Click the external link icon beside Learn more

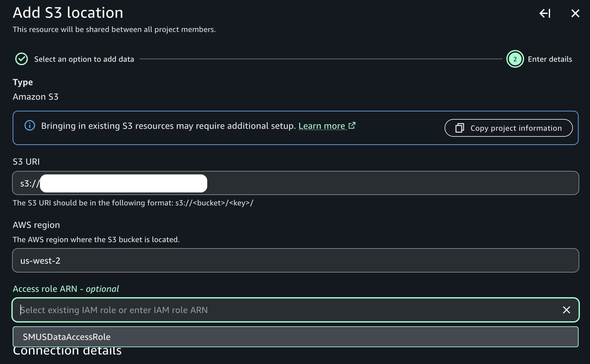point(352,126)
